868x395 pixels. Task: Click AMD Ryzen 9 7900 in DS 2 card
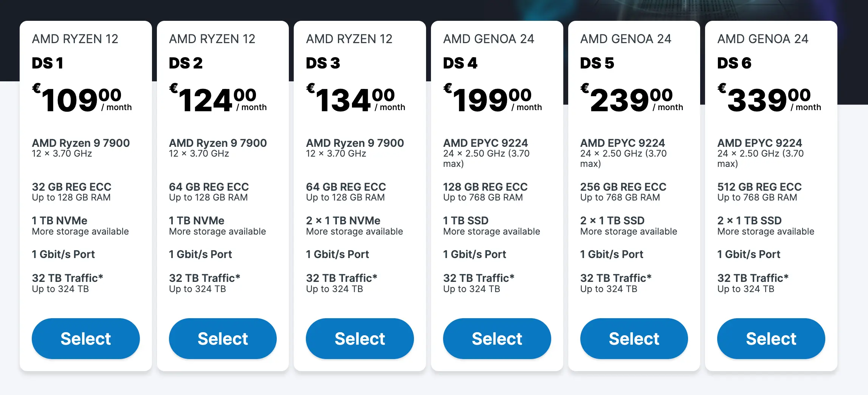pyautogui.click(x=218, y=143)
